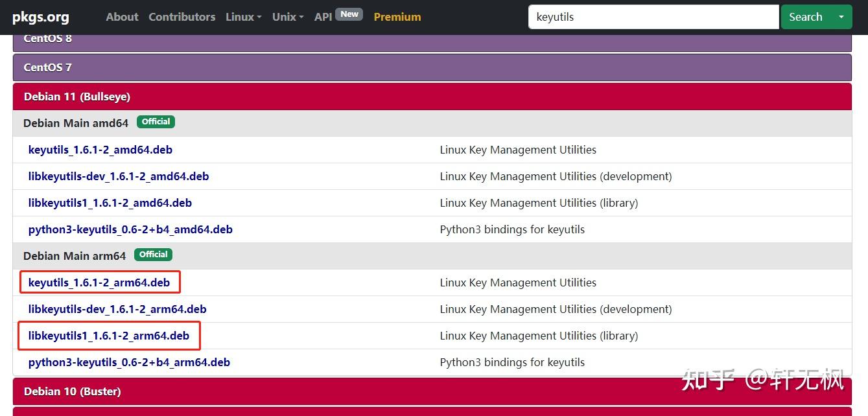The height and width of the screenshot is (416, 868).
Task: Collapse the CentOS 8 section
Action: pos(432,43)
